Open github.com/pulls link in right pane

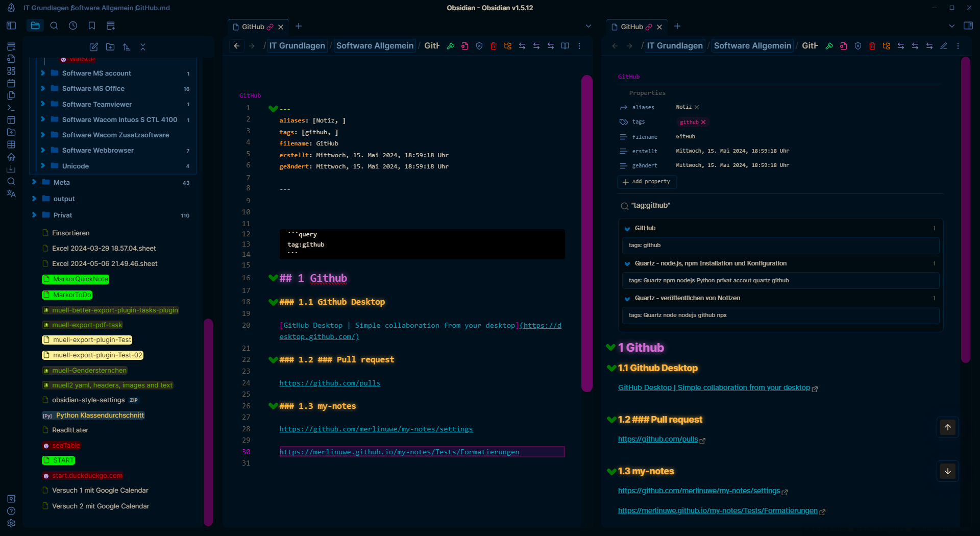click(x=658, y=439)
